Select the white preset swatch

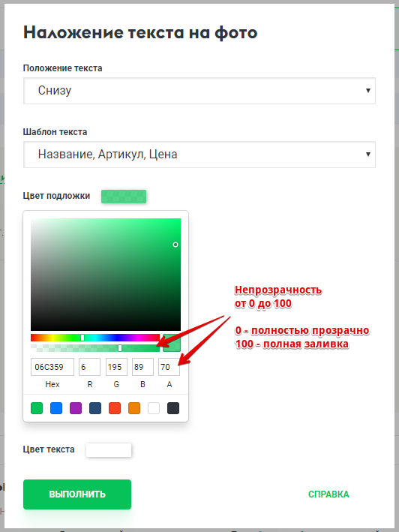pos(154,408)
